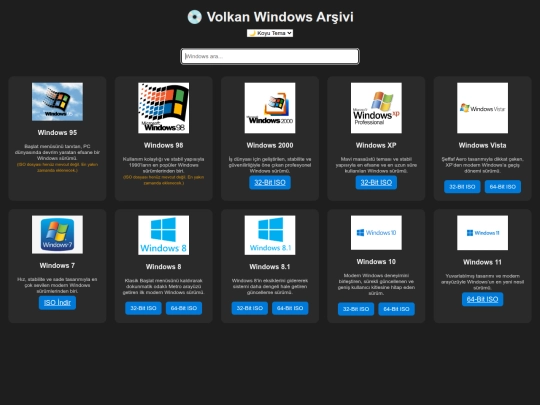This screenshot has width=540, height=405.
Task: Click the 'Windows 11' card title
Action: pyautogui.click(x=482, y=262)
